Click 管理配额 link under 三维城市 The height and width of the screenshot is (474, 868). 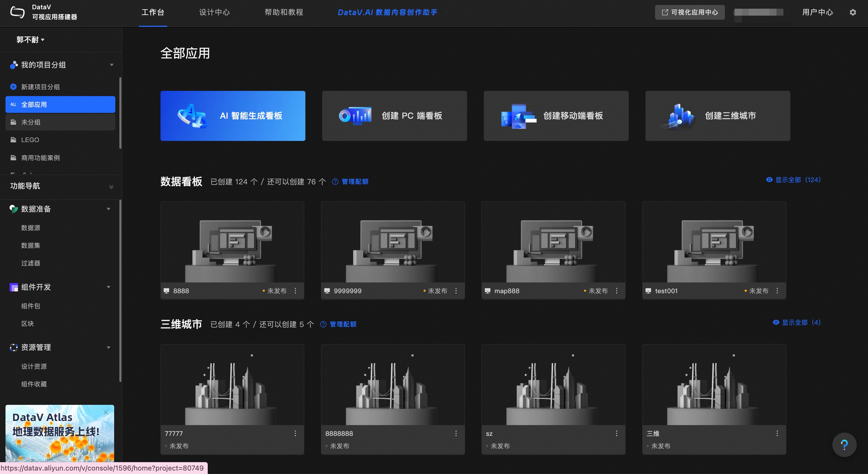(x=343, y=324)
